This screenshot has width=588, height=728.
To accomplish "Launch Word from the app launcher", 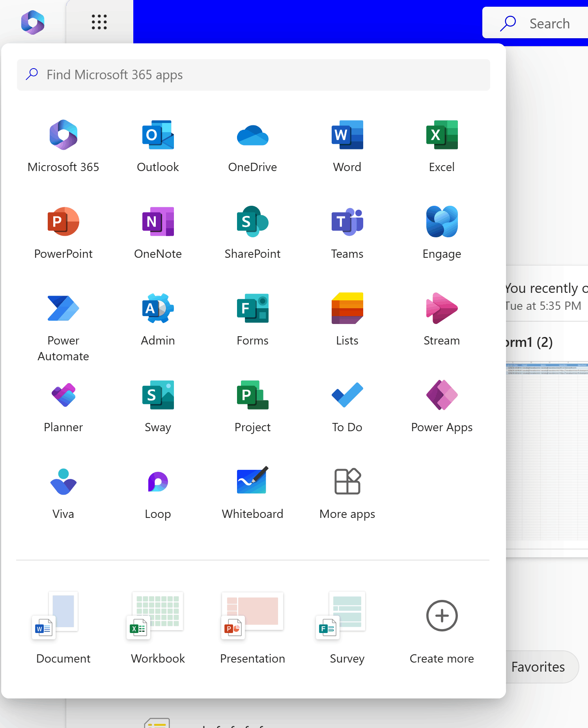I will pyautogui.click(x=347, y=146).
